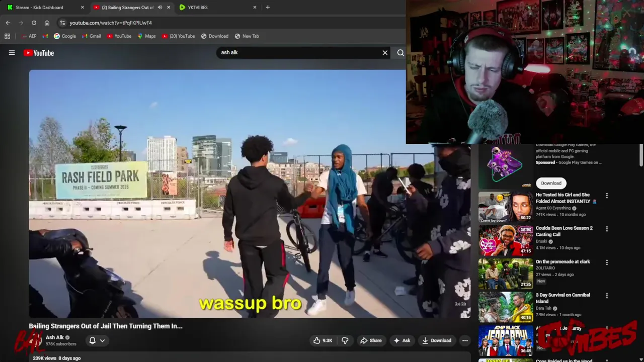Image resolution: width=644 pixels, height=362 pixels.
Task: Open the Google bookmark
Action: 65,36
